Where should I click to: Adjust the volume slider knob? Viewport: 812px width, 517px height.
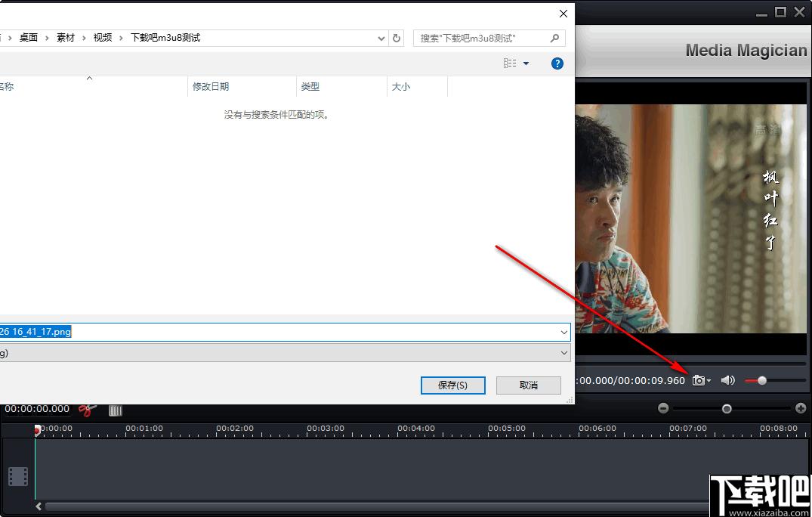[761, 381]
